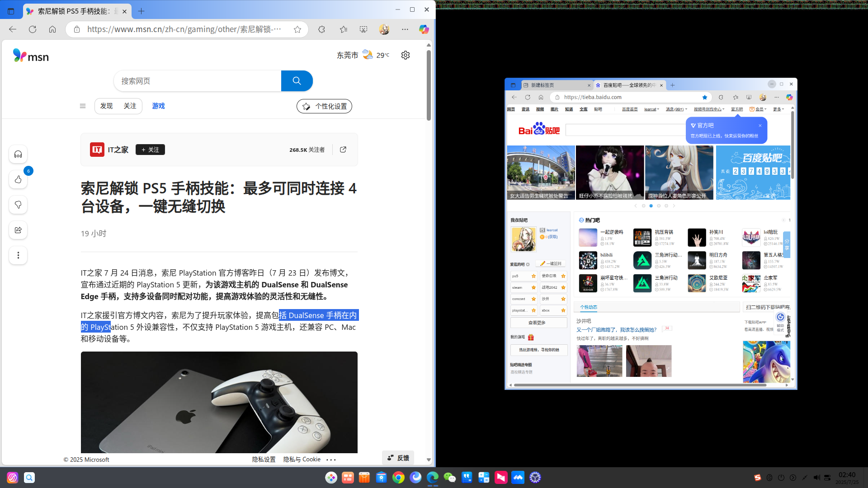Toggle the star next to ps5 forum

click(533, 276)
